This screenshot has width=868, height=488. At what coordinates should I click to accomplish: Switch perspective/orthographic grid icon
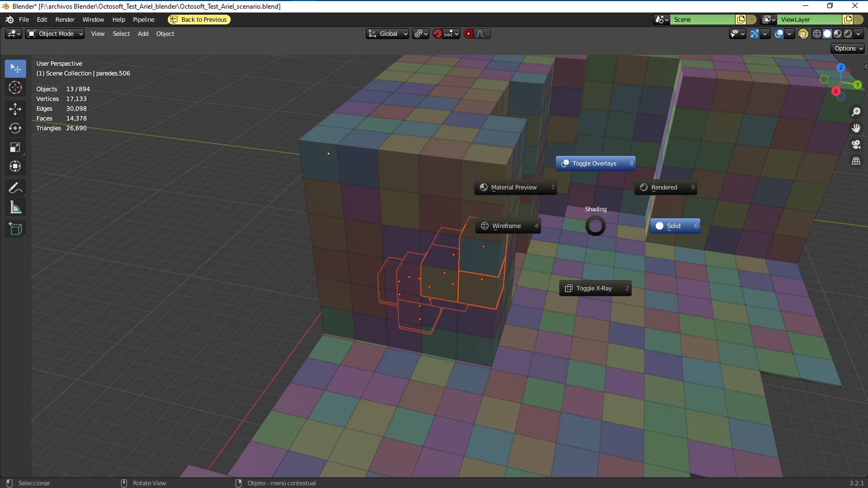coord(856,161)
